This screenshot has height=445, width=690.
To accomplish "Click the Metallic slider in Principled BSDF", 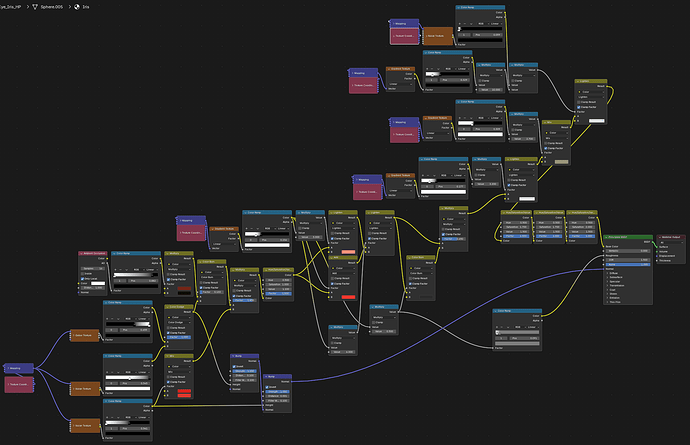I will [x=628, y=251].
